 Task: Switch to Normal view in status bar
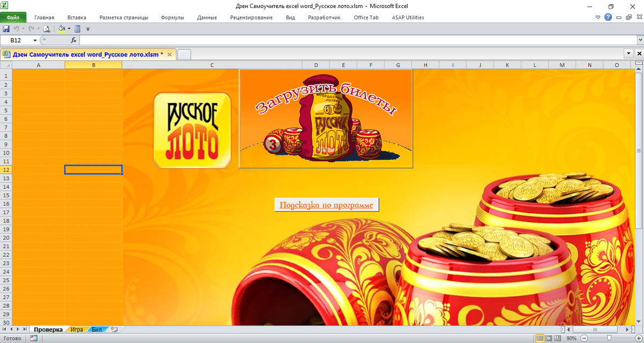[540, 338]
